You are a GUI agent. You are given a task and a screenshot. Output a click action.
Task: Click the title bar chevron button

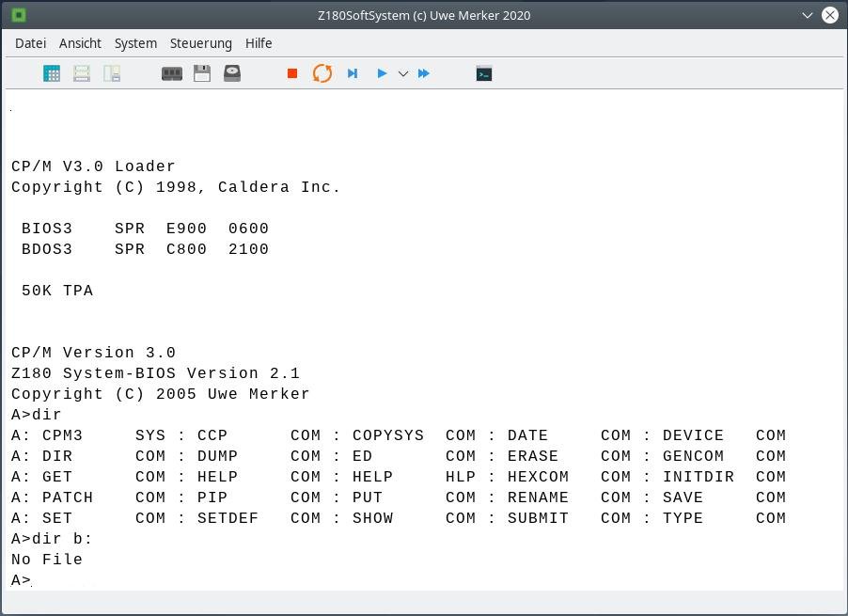pos(808,15)
